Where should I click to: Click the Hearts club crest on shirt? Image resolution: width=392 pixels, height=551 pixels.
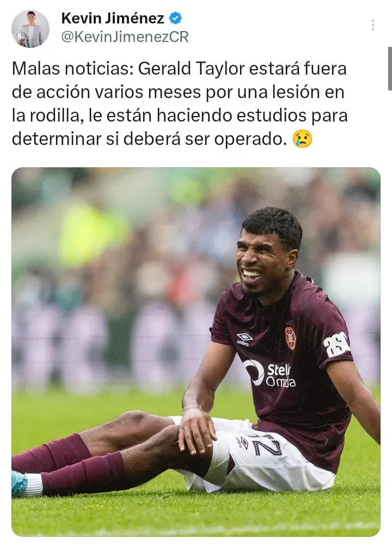290,338
